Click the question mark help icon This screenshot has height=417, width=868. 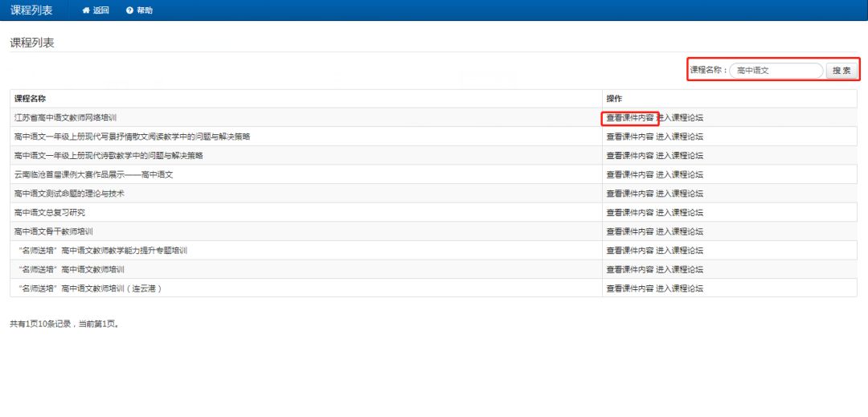pyautogui.click(x=129, y=10)
